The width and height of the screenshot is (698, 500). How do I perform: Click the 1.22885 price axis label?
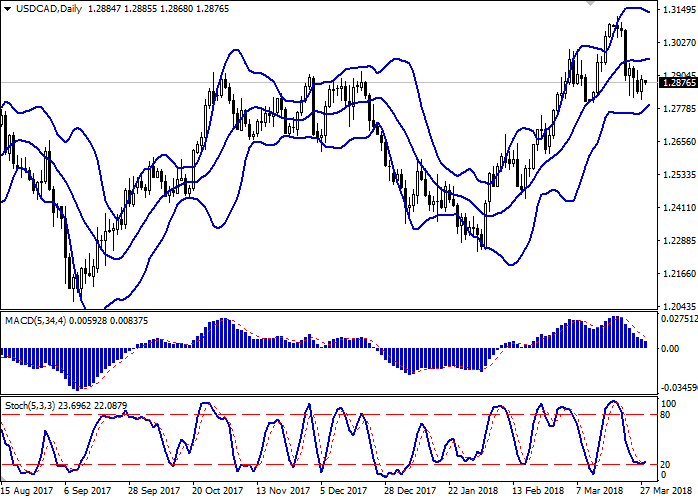pos(679,241)
